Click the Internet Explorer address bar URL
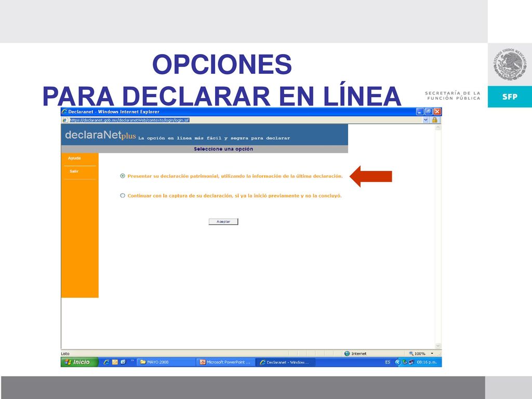This screenshot has width=532, height=399. [129, 120]
